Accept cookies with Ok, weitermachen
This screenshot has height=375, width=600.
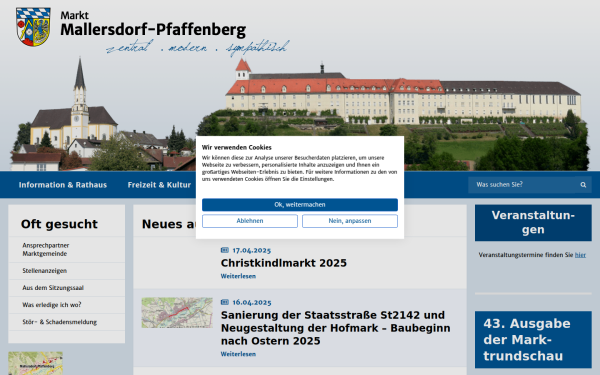(x=300, y=205)
